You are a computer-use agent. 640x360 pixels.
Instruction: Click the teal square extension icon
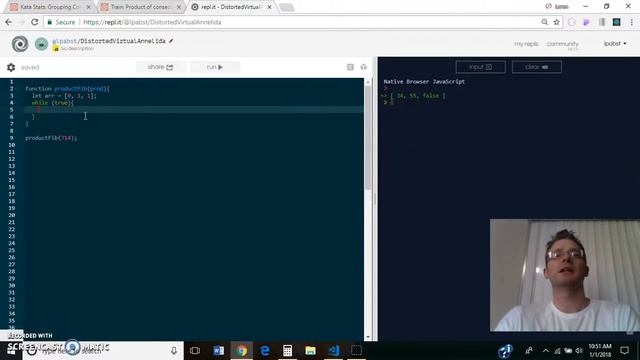point(616,22)
